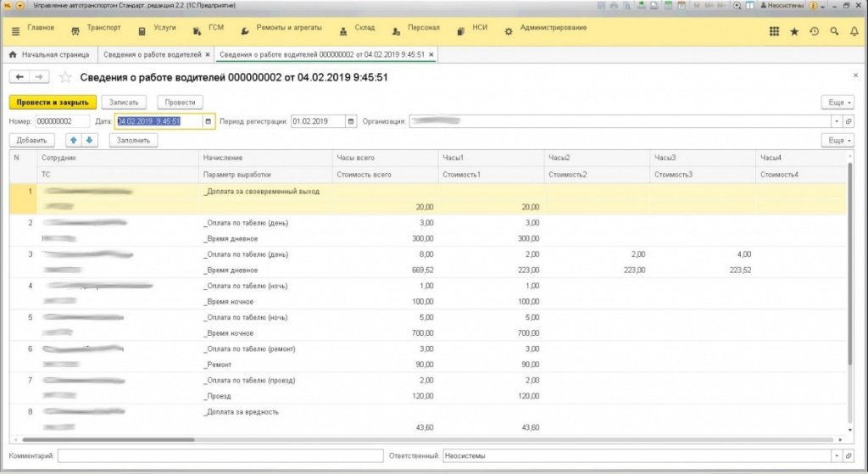Expand Ответственный dropdown arrow
The image size is (868, 474).
tap(837, 455)
